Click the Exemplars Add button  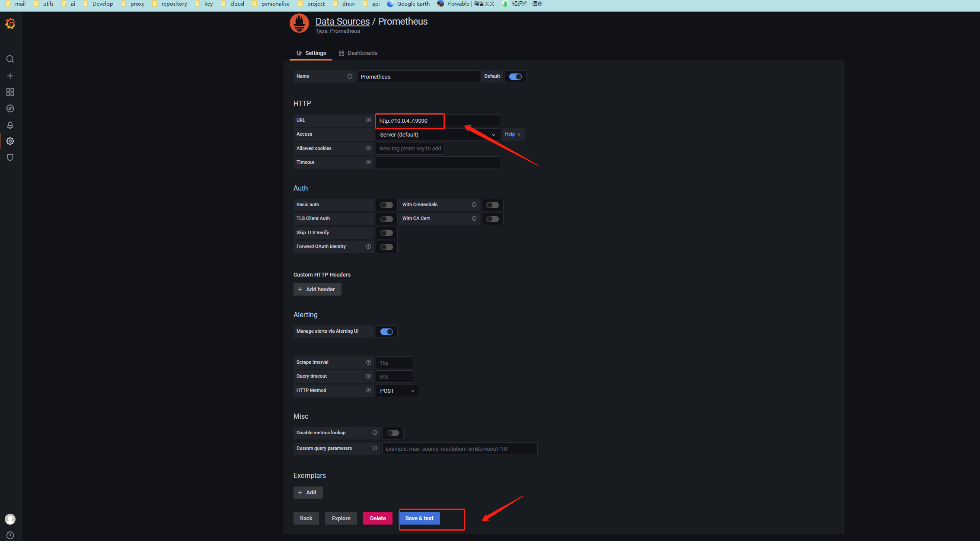click(308, 493)
